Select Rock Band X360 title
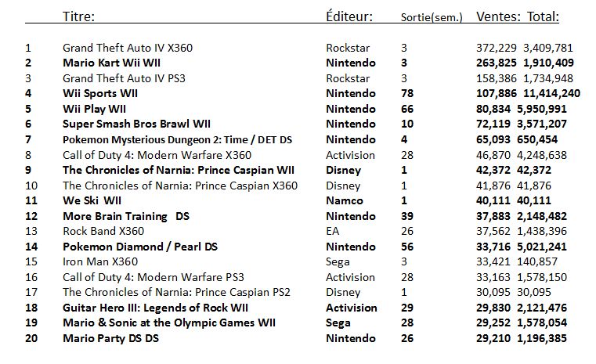Image resolution: width=596 pixels, height=364 pixels. point(103,231)
